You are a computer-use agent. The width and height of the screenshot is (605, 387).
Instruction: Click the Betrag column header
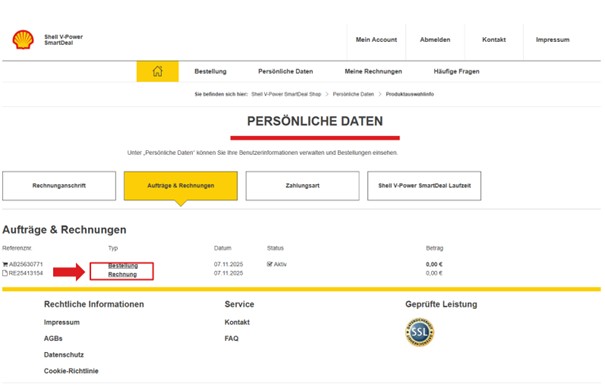[x=434, y=248]
